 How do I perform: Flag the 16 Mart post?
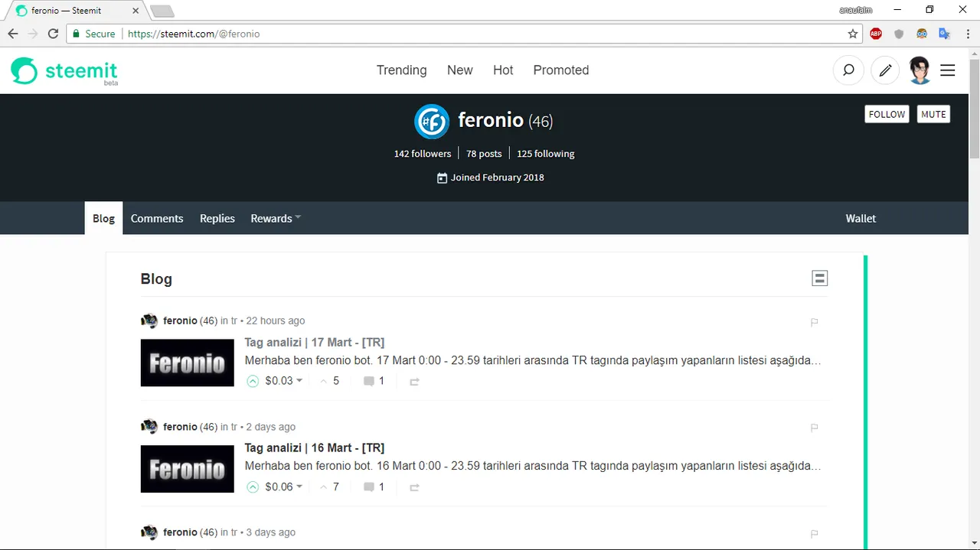(x=815, y=428)
